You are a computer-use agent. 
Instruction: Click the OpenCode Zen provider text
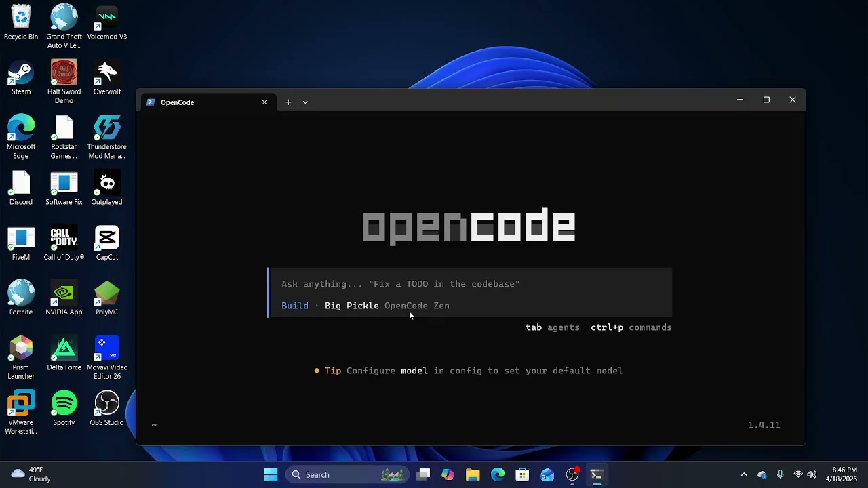click(x=417, y=306)
